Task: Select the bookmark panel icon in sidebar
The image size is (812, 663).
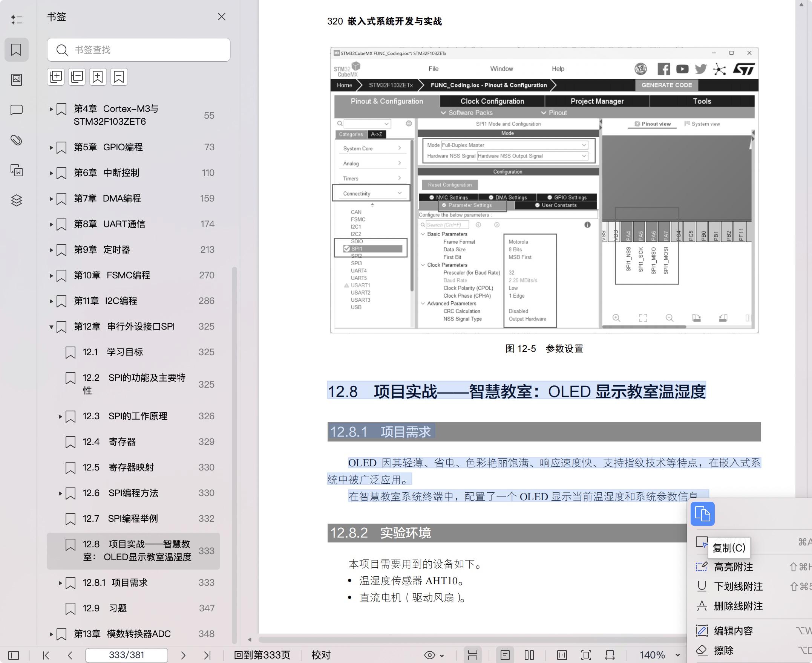Action: 17,50
